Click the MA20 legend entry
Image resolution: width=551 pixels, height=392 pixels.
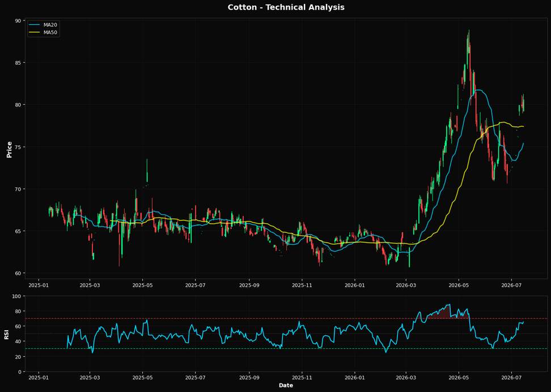pos(43,25)
